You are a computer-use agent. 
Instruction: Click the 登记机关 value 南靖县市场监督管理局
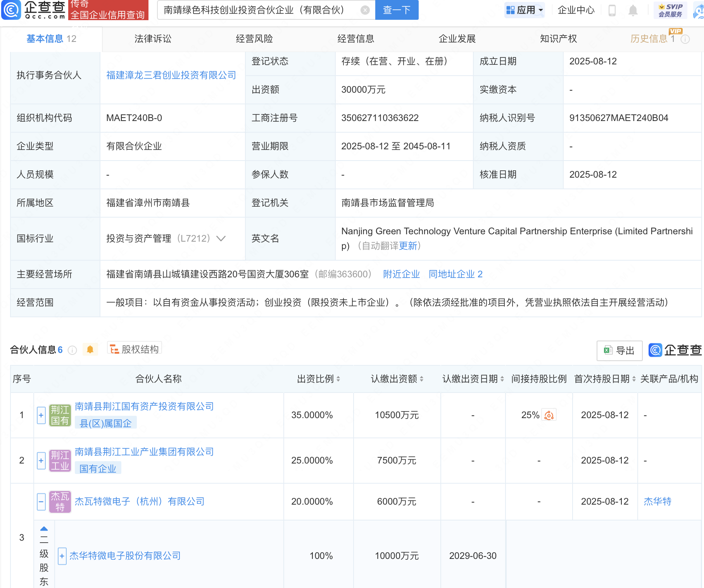pyautogui.click(x=388, y=203)
